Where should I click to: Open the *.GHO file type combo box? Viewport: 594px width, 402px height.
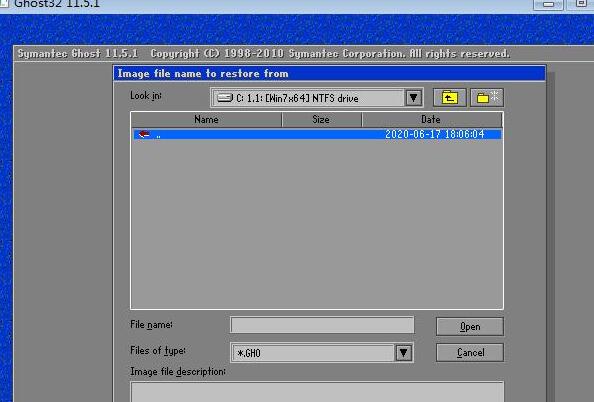[x=322, y=353]
